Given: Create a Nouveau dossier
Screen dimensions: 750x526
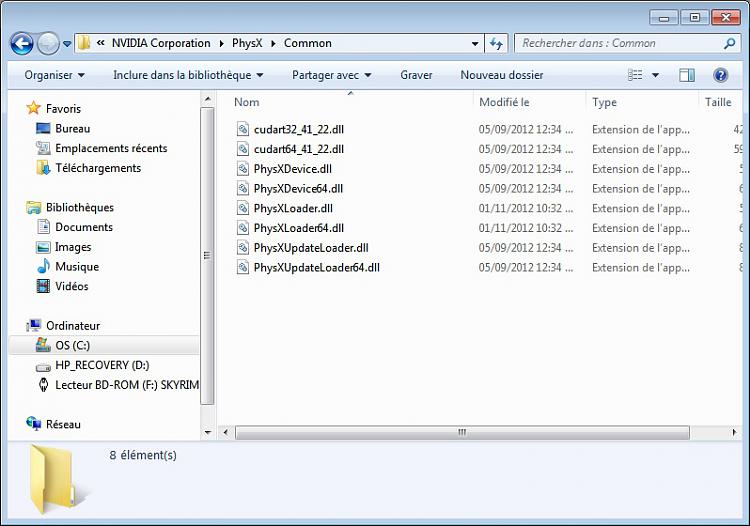Looking at the screenshot, I should pos(502,75).
